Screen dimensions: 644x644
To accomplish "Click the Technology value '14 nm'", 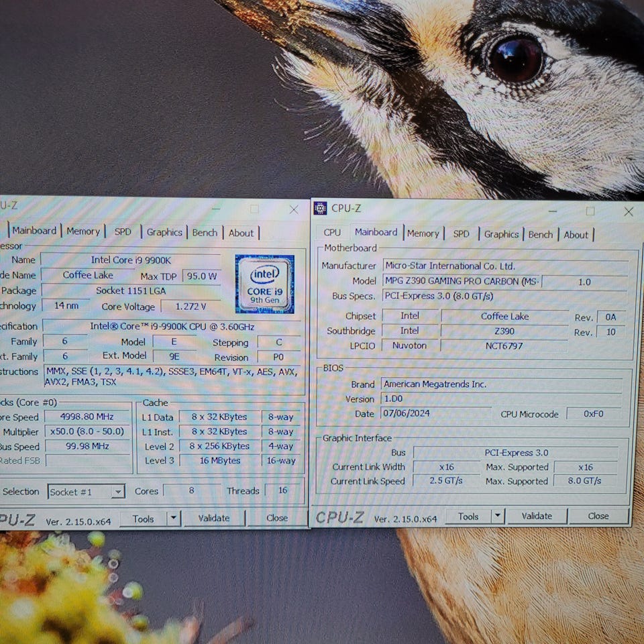I will click(66, 306).
